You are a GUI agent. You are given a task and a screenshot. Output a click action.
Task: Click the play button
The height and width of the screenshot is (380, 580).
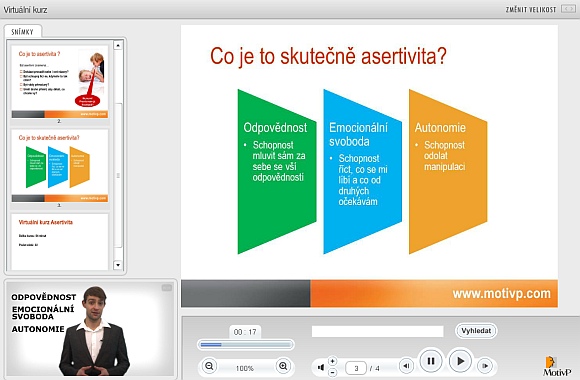tap(460, 361)
